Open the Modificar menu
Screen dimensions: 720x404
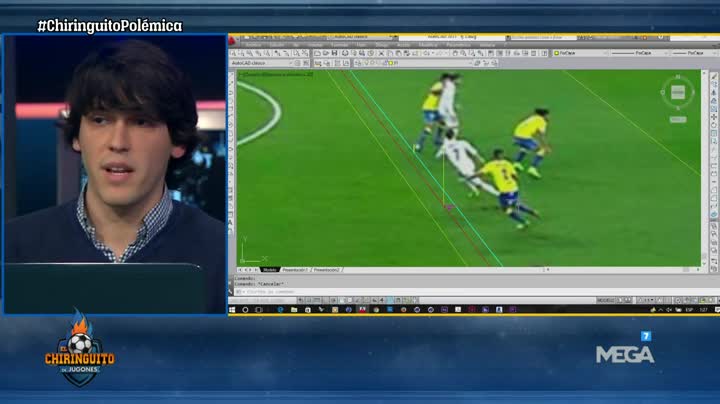coord(428,45)
